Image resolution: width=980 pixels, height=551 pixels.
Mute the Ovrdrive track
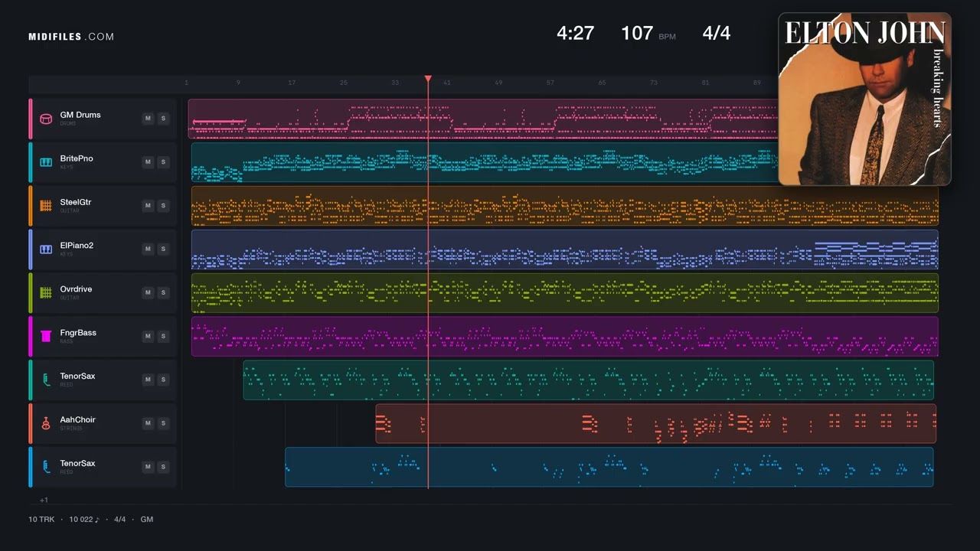(148, 293)
